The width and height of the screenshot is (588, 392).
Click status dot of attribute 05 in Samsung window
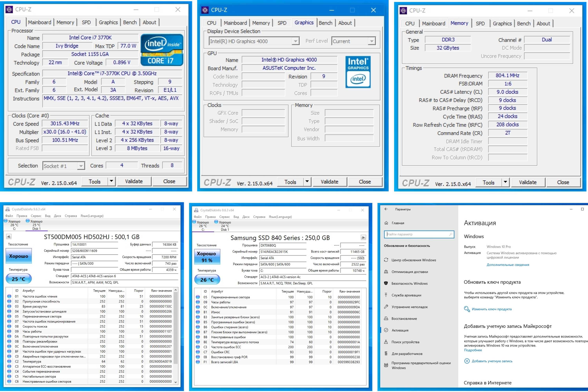(x=198, y=297)
